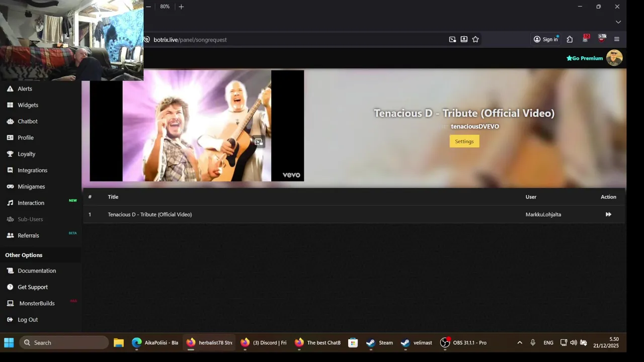Click the Tenacious D queue row title
The image size is (644, 362).
150,214
